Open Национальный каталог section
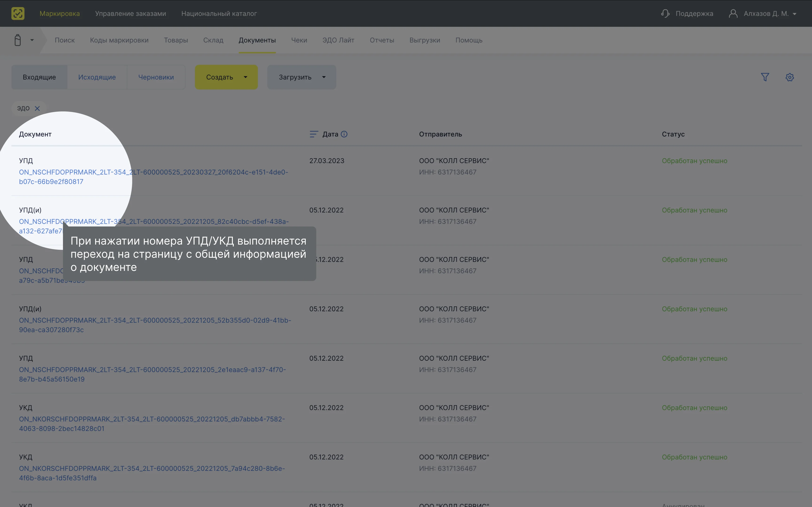 point(219,13)
